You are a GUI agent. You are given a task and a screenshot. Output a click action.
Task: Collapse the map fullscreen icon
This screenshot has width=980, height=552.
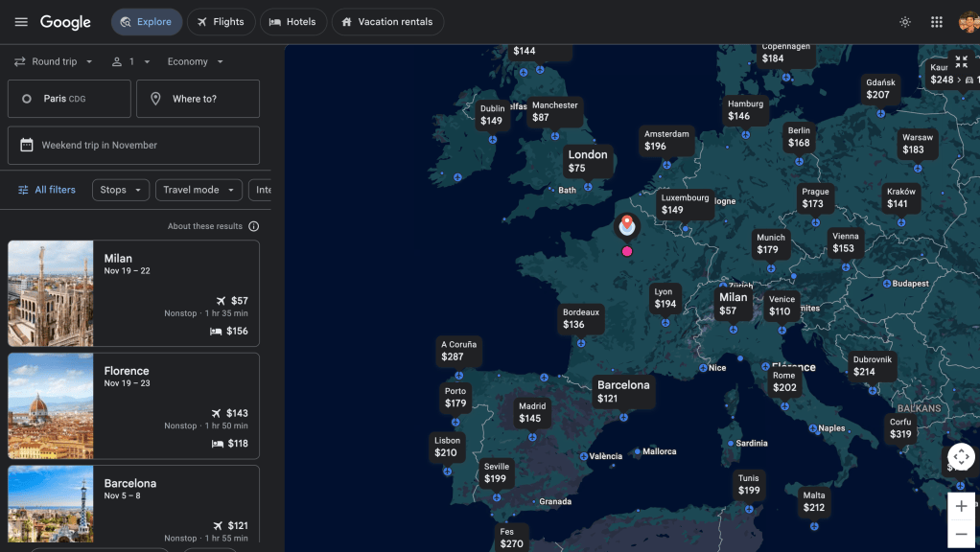[961, 62]
